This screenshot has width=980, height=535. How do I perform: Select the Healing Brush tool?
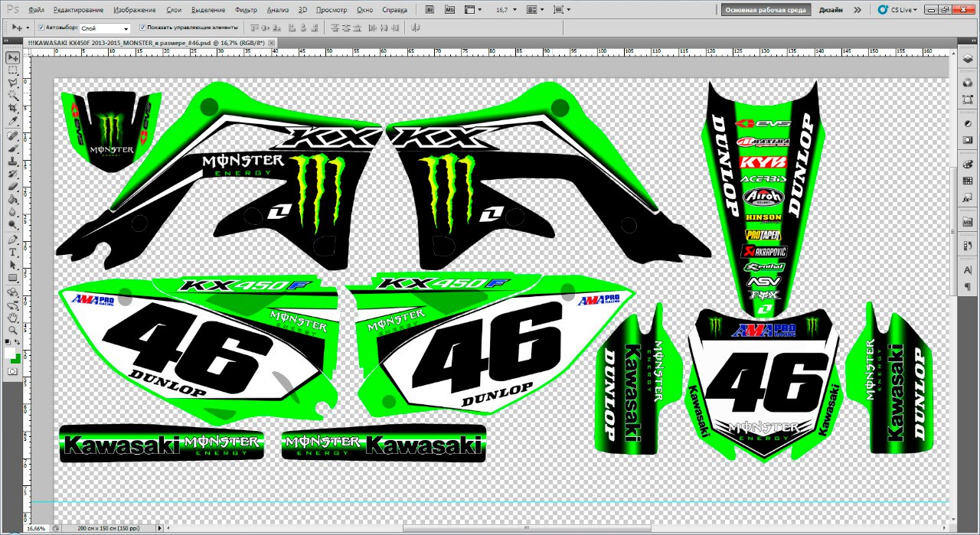coord(13,135)
